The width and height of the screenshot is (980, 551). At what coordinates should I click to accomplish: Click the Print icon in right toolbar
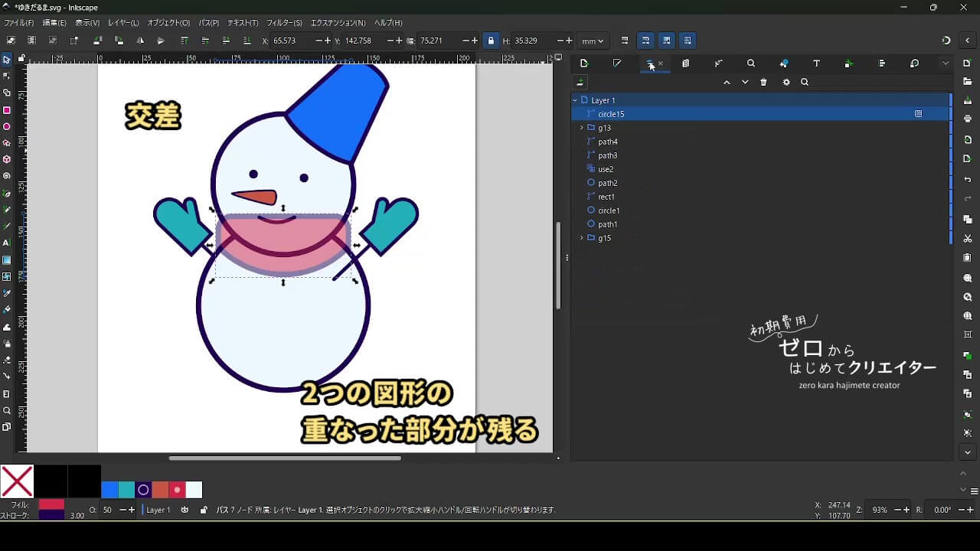(x=968, y=119)
